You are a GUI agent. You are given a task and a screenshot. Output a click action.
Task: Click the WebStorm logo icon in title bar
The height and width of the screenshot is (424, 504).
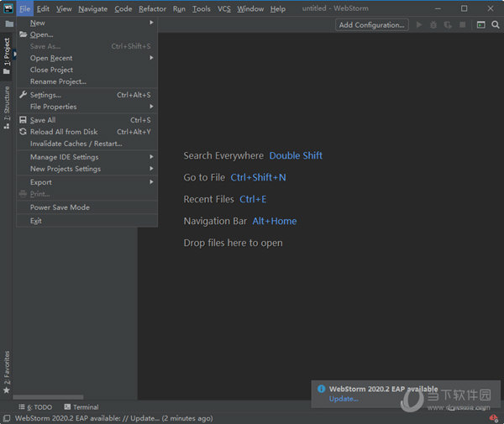tap(8, 8)
